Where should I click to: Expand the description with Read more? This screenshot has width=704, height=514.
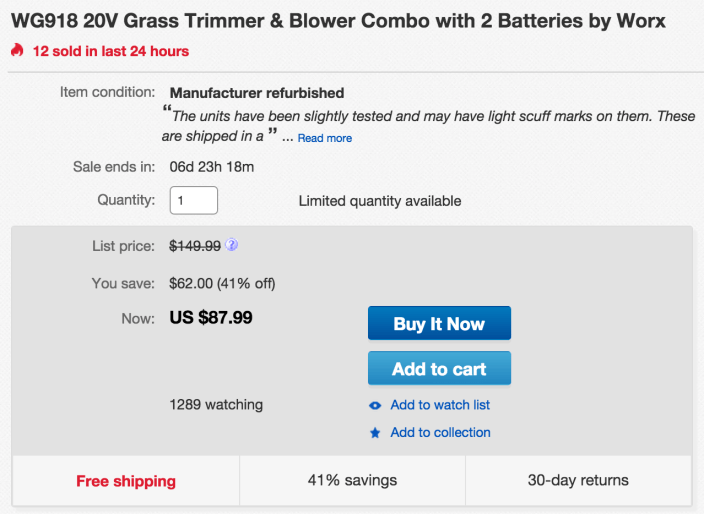(325, 138)
